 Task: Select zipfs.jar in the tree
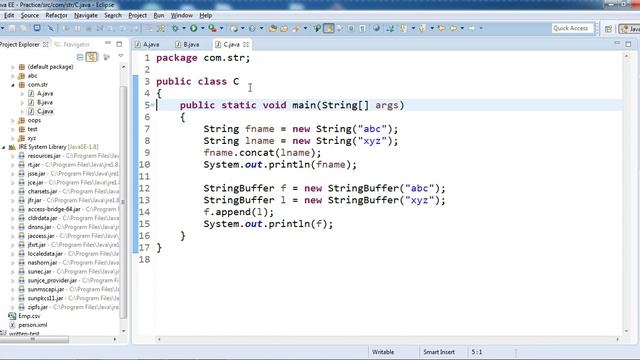[x=38, y=307]
